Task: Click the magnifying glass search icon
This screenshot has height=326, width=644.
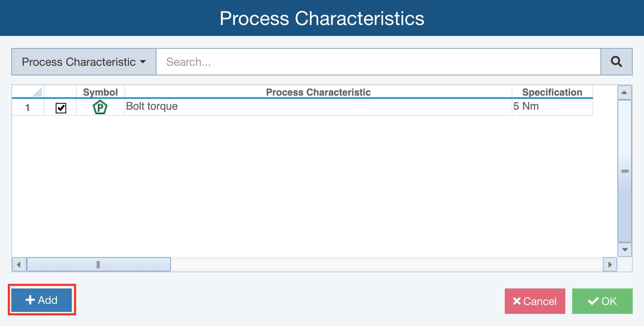Action: click(x=616, y=62)
